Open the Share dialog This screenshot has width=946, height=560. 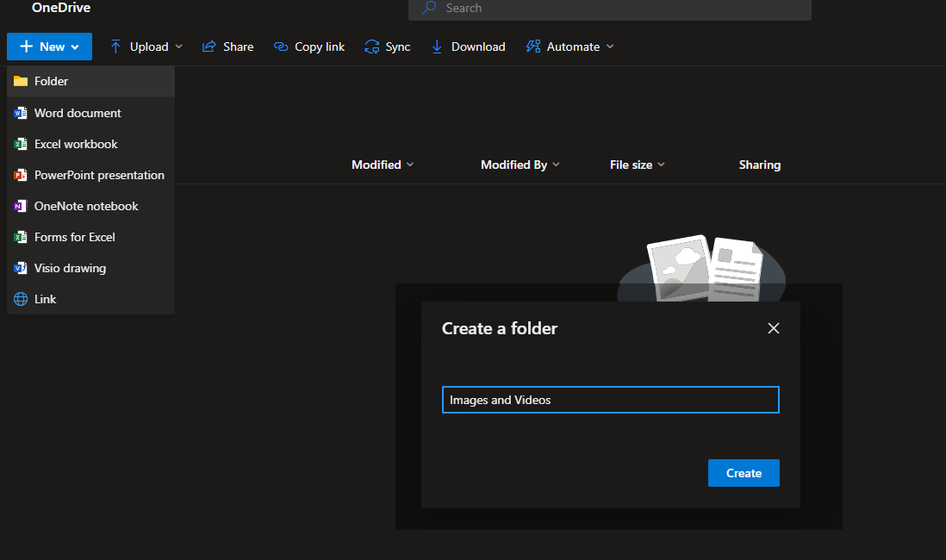pyautogui.click(x=227, y=47)
